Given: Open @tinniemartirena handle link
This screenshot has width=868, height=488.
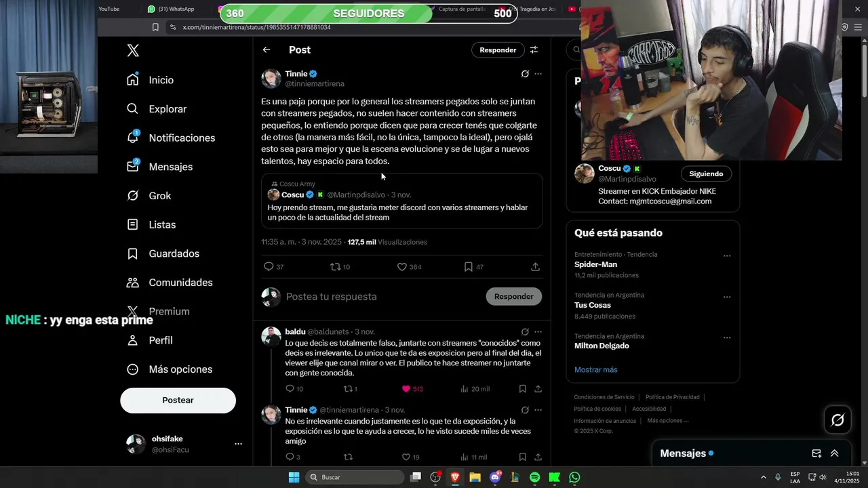Looking at the screenshot, I should 315,84.
